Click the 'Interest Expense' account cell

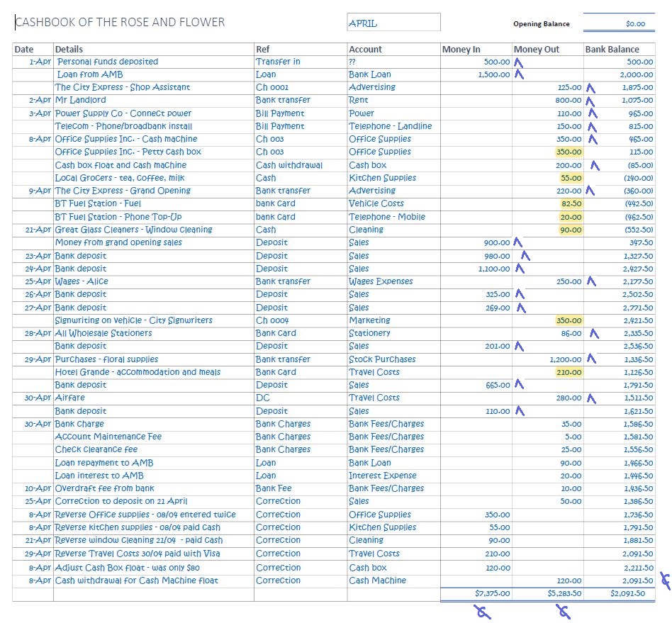tap(383, 476)
